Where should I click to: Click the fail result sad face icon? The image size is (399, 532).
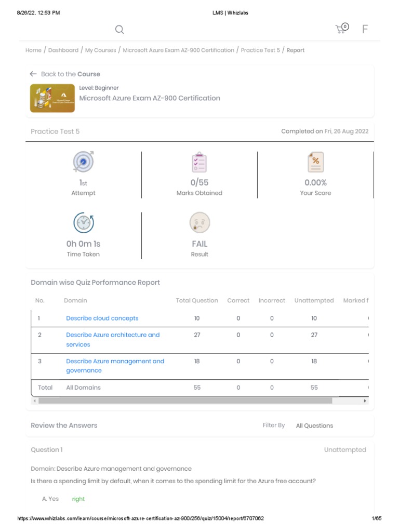click(199, 223)
